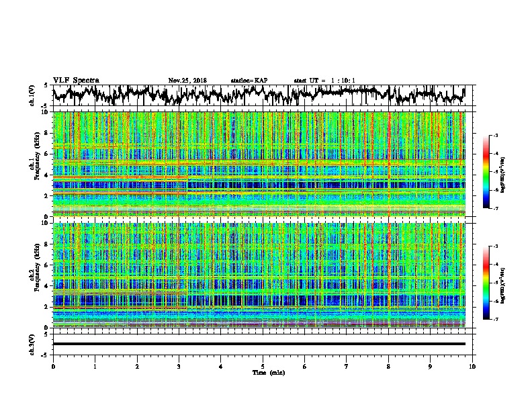Click the thick black ch.3 voltage line
This screenshot has width=532, height=411.
[x=259, y=344]
